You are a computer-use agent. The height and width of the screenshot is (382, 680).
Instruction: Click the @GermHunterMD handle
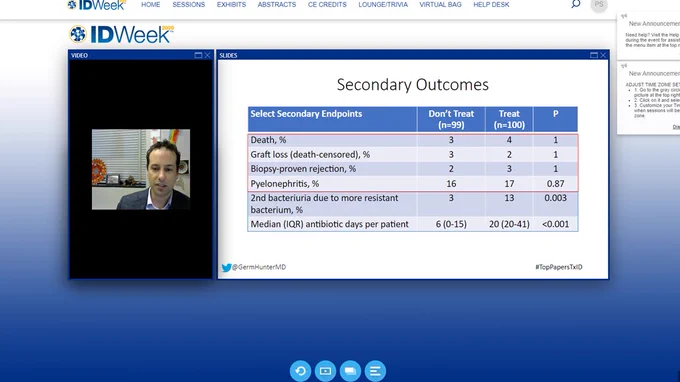click(259, 267)
